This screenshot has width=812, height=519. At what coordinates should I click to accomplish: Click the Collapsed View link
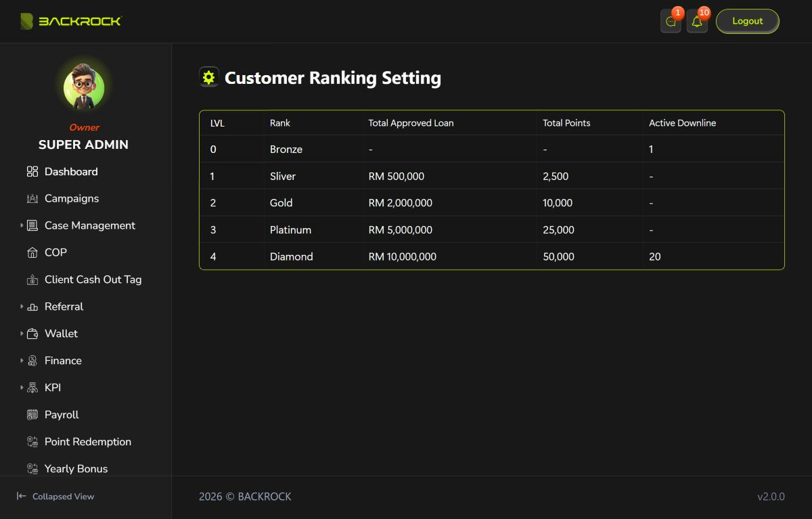coord(55,497)
